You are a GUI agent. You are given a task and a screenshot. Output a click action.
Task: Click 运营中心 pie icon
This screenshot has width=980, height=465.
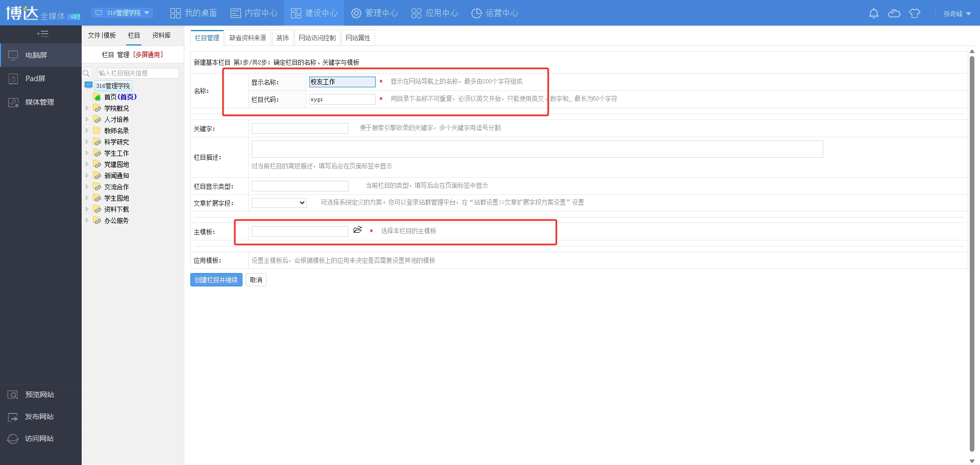click(476, 13)
